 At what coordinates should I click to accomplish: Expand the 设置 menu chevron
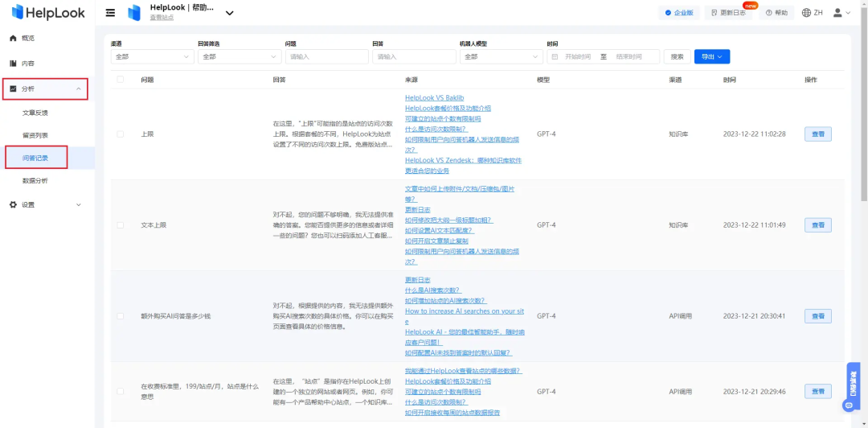pos(79,204)
